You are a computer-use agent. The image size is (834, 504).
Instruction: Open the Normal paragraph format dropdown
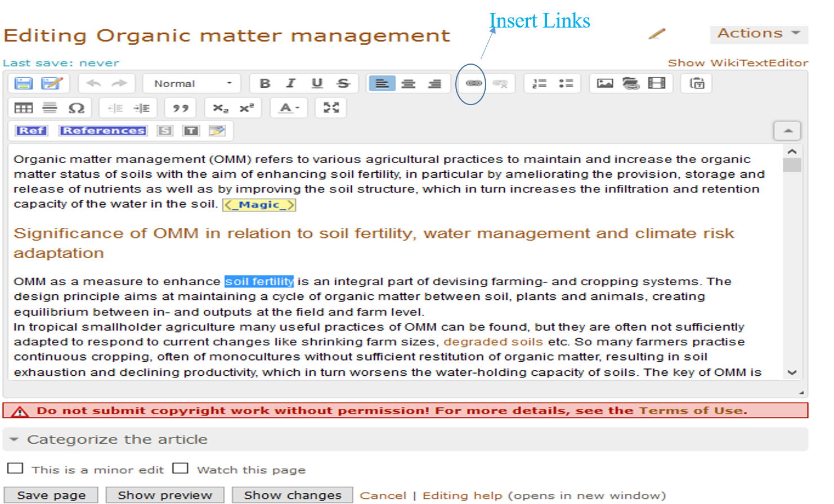pos(192,83)
